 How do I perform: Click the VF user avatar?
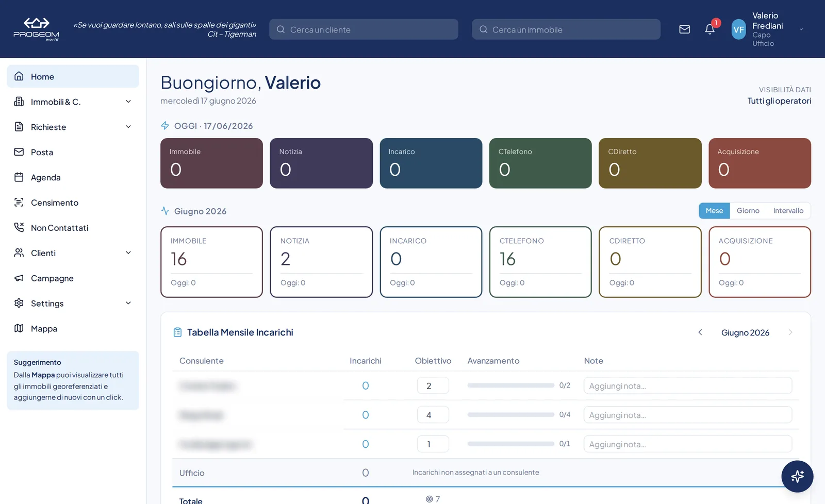click(x=739, y=29)
